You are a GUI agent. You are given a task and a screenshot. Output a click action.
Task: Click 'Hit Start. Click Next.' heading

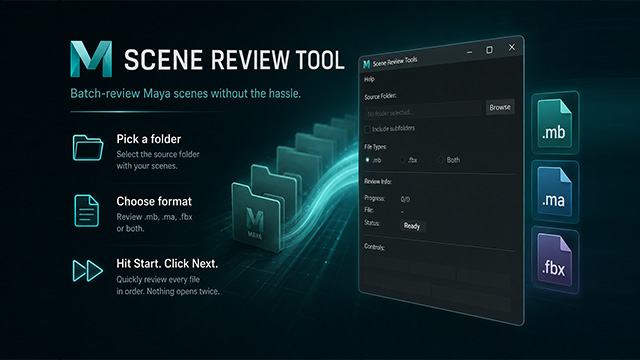tap(167, 264)
